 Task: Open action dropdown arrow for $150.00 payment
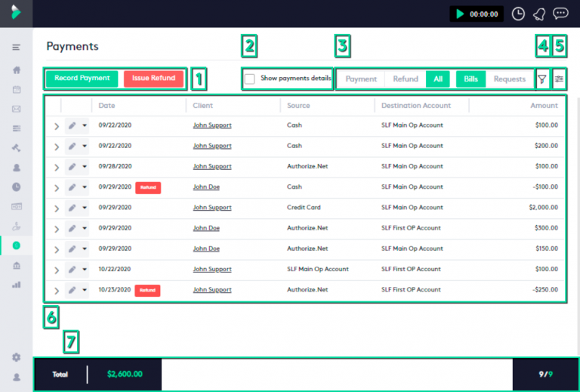tap(85, 249)
